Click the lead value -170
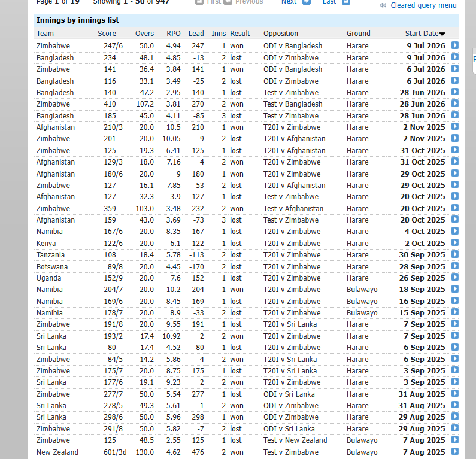 pyautogui.click(x=196, y=267)
